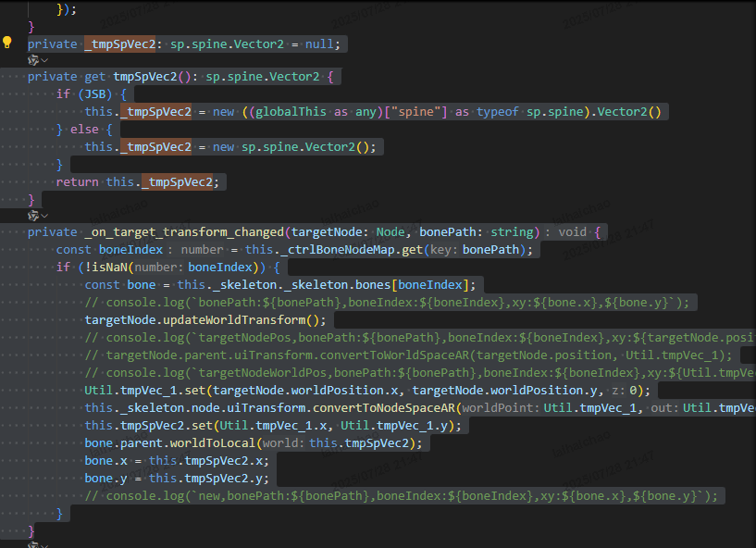756x548 pixels.
Task: Click the "number:" inlay hint inside isNaN
Action: coord(159,268)
